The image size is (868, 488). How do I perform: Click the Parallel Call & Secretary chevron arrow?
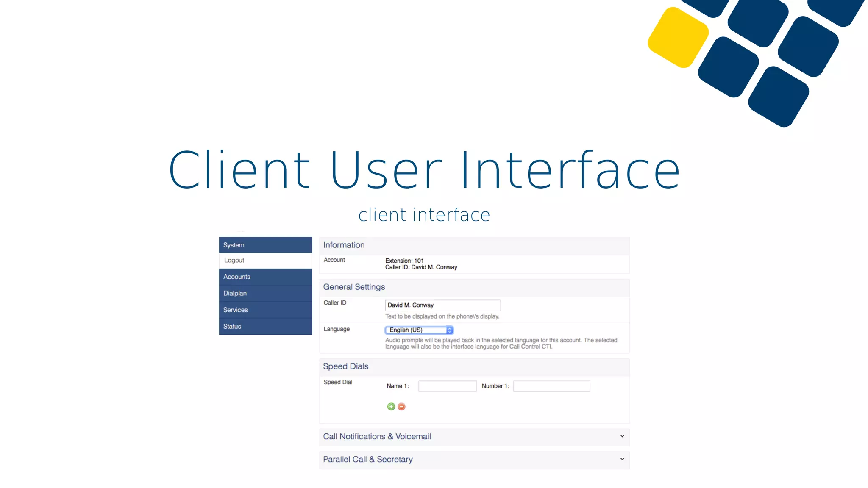(622, 459)
